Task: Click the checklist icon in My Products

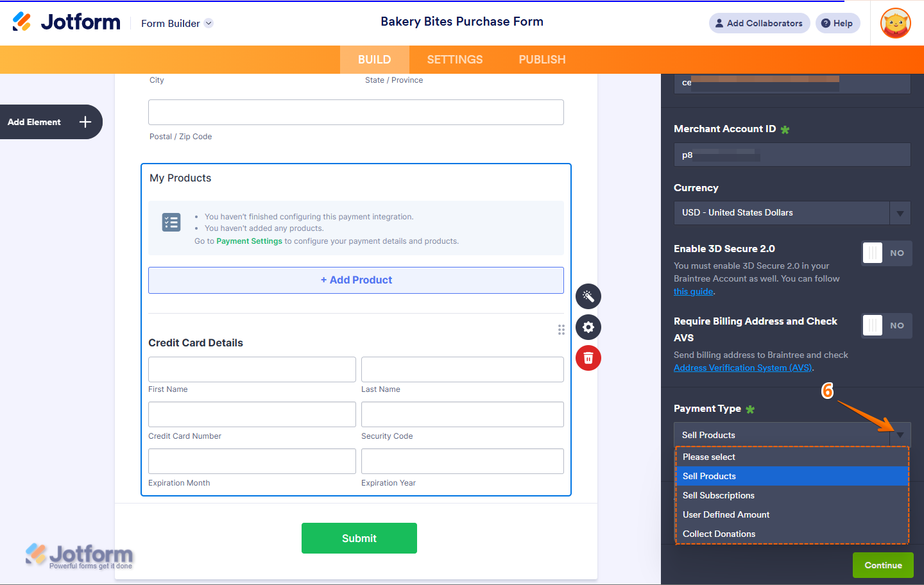Action: click(x=171, y=223)
